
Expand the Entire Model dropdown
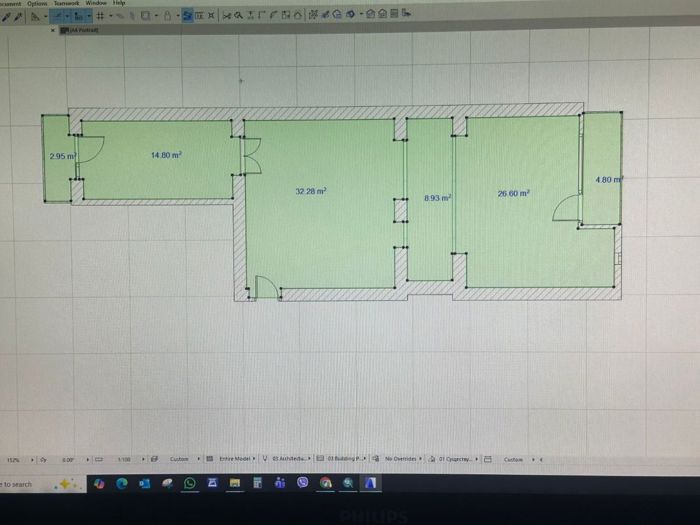(235, 458)
